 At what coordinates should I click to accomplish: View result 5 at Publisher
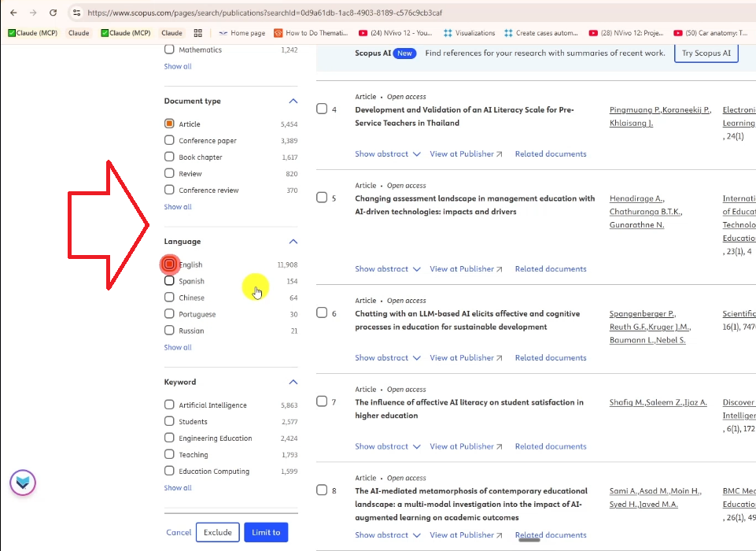point(466,268)
